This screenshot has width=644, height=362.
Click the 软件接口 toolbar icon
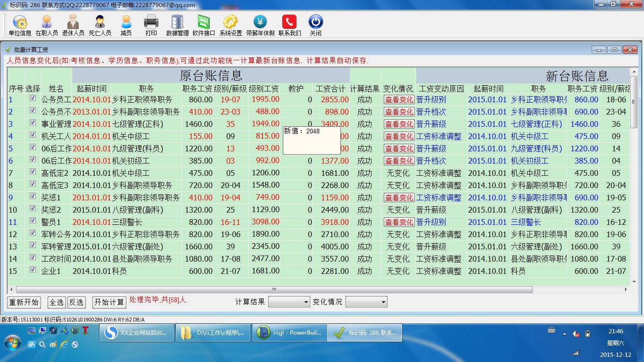pyautogui.click(x=204, y=22)
